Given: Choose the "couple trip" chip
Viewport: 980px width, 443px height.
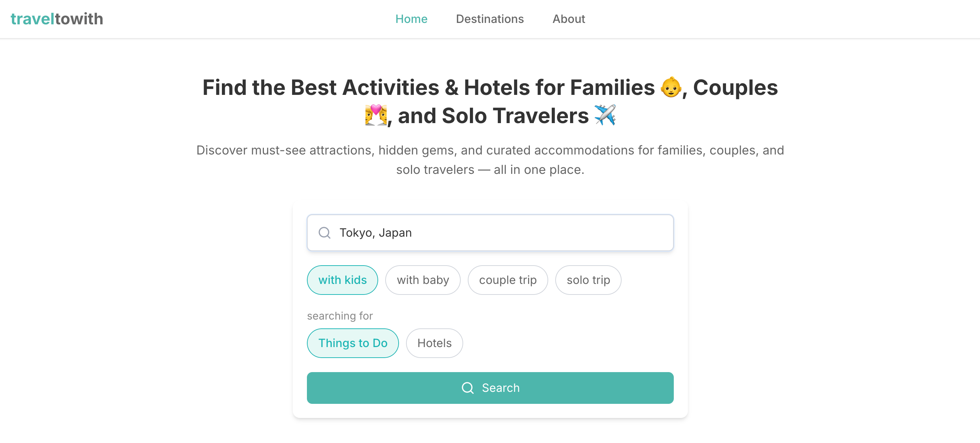Looking at the screenshot, I should tap(508, 280).
